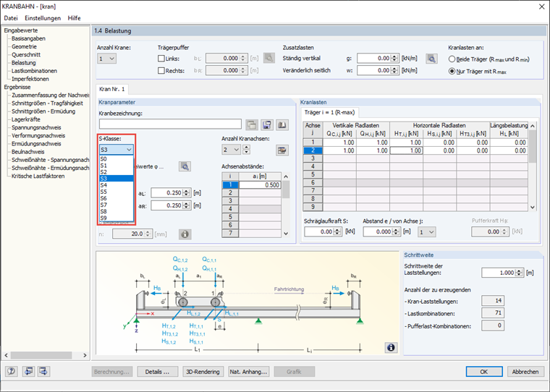
Task: Click the axle settings icon near Anzahl Kranachsen
Action: 282,150
